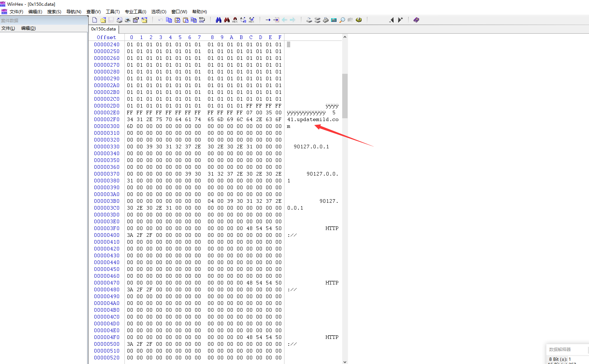Click the :// text at row 00000400
This screenshot has height=364, width=589.
292,235
